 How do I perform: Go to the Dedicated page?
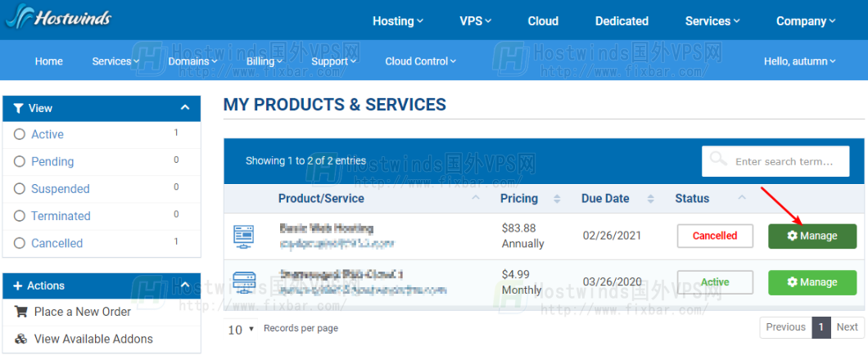click(x=622, y=21)
